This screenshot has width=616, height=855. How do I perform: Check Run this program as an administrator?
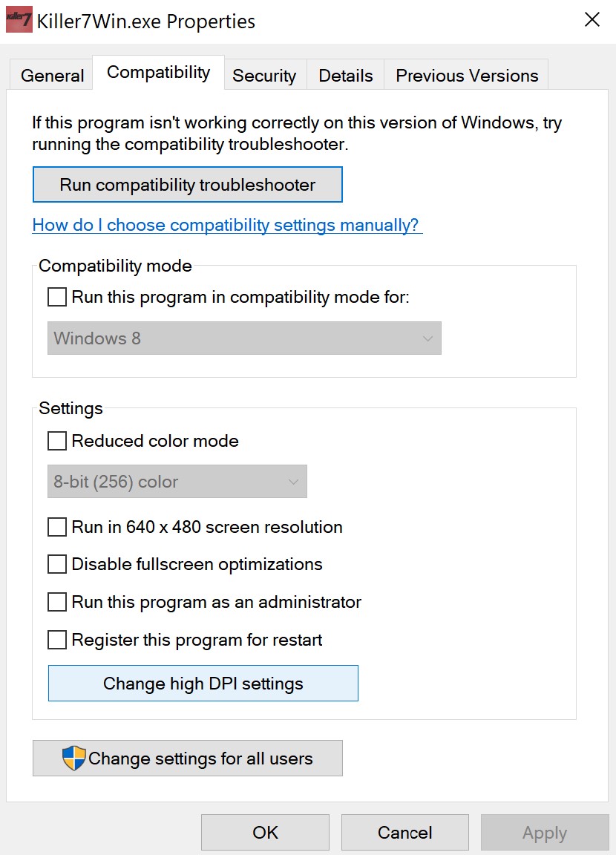pyautogui.click(x=57, y=602)
